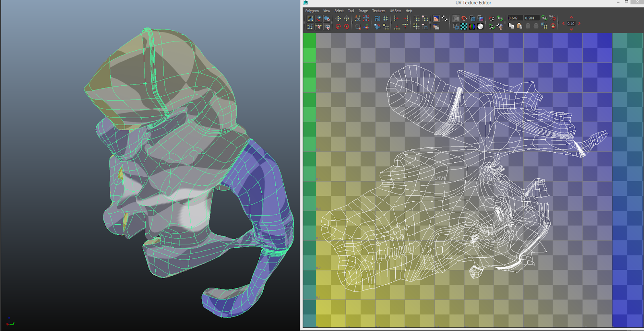
Task: Toggle the checkered tiles display
Action: tap(464, 27)
